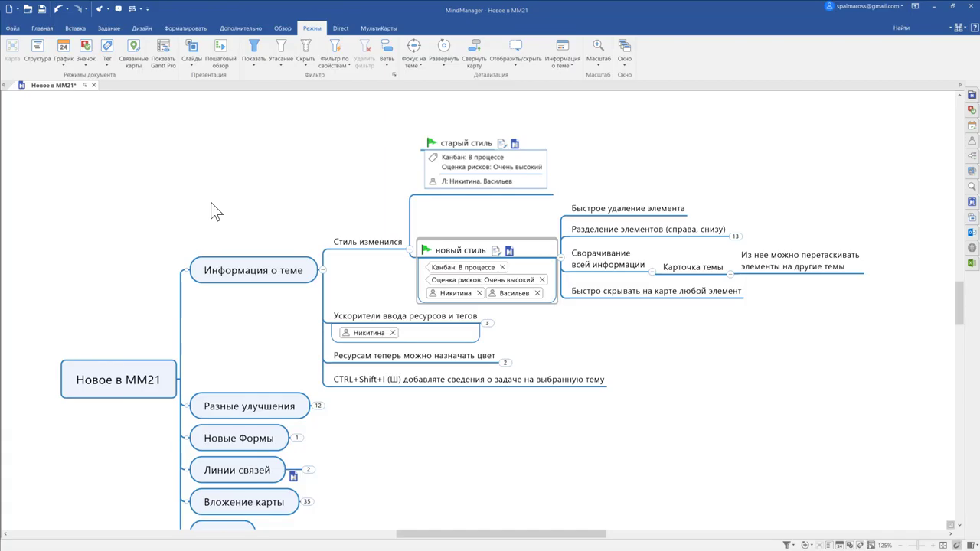Open file via folder icon in title bar
Screen dimensions: 980x551
coord(28,9)
